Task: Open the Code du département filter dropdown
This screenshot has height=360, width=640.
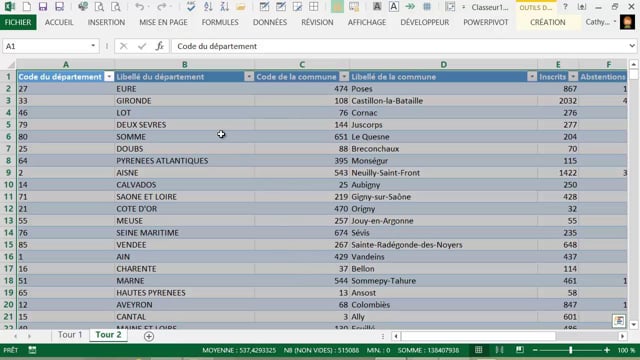Action: pyautogui.click(x=109, y=77)
